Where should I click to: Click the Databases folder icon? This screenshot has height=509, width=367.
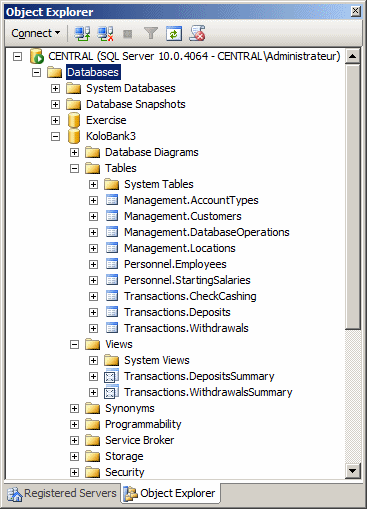click(x=54, y=72)
